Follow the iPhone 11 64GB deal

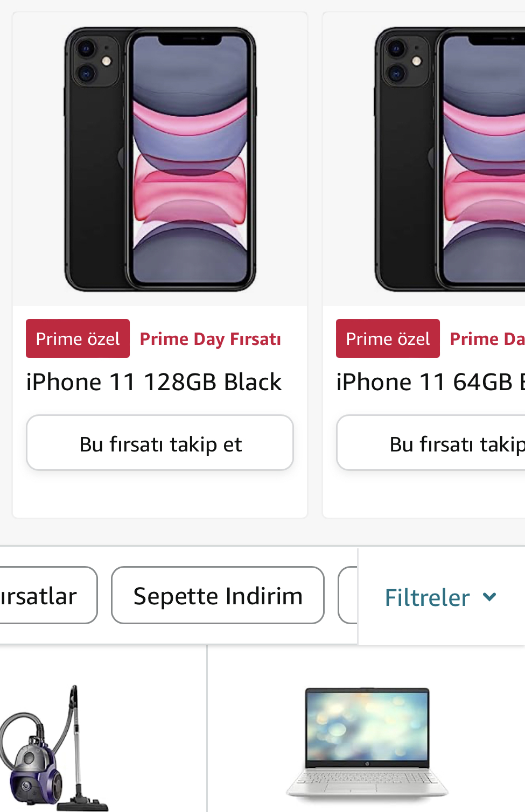(x=431, y=443)
